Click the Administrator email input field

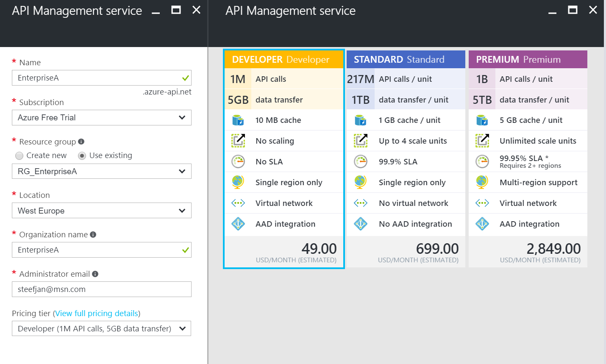click(x=102, y=289)
